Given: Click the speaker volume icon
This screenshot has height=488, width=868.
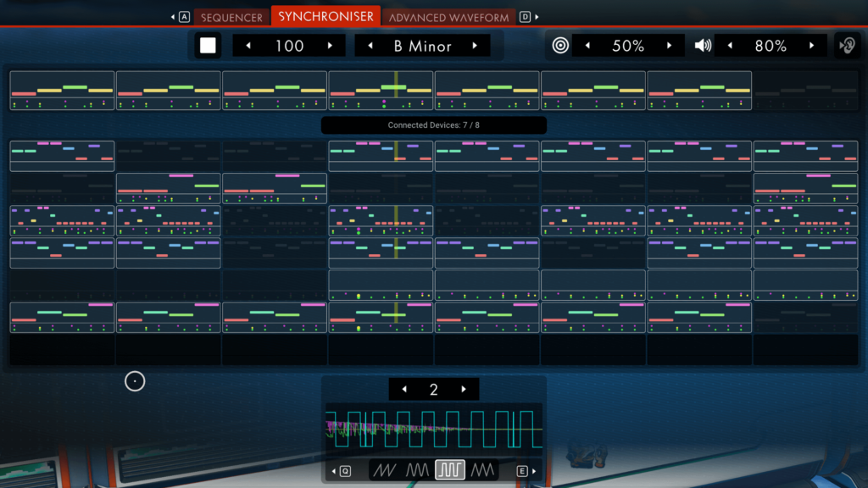Looking at the screenshot, I should [703, 46].
